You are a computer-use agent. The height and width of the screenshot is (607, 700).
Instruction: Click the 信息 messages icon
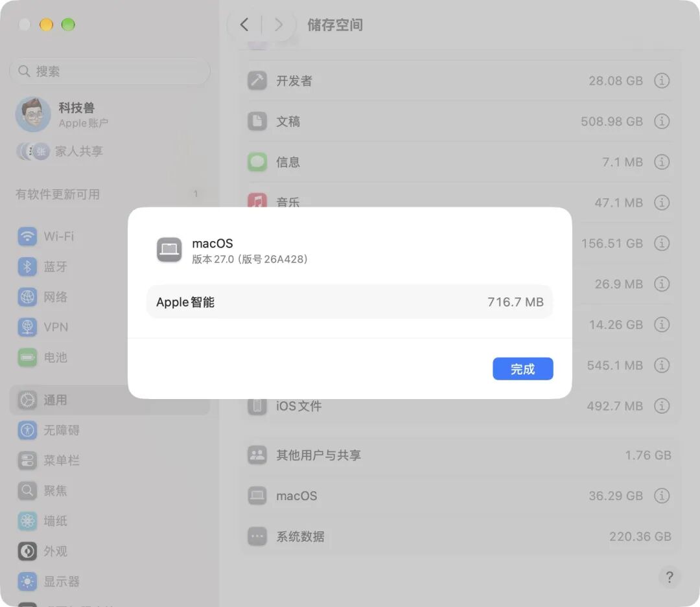[257, 161]
